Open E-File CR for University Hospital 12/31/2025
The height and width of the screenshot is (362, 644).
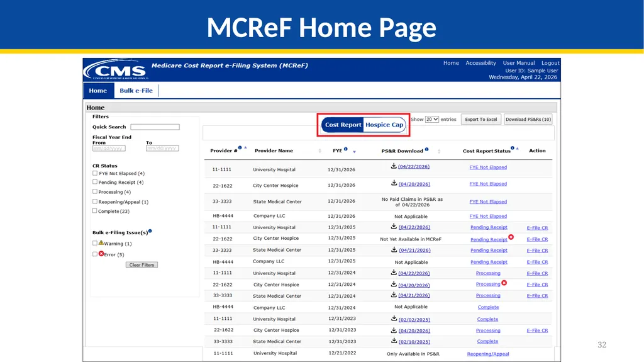pos(537,227)
